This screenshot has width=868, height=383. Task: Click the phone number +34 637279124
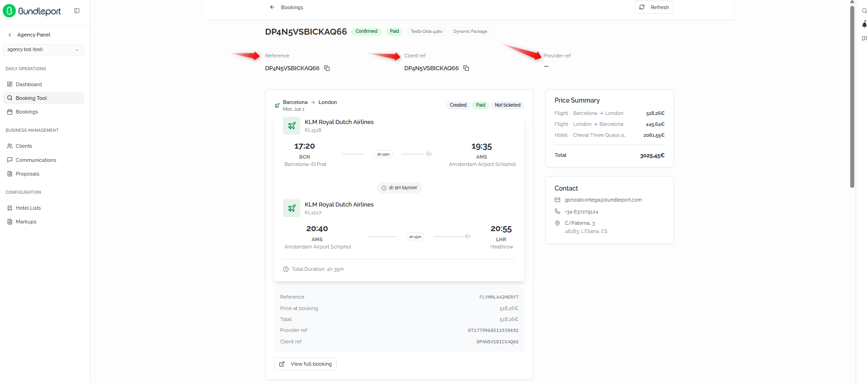pyautogui.click(x=581, y=212)
